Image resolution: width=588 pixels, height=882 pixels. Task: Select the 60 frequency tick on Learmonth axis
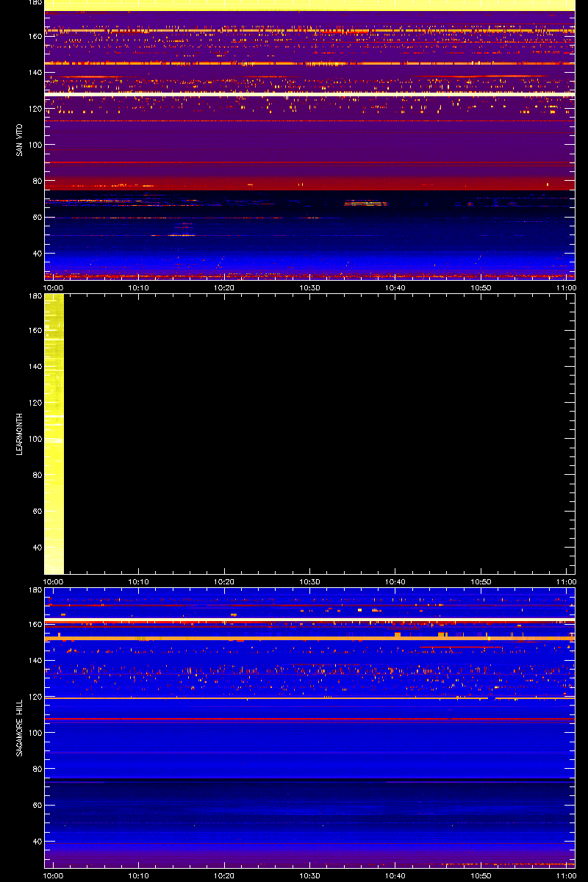pyautogui.click(x=36, y=511)
